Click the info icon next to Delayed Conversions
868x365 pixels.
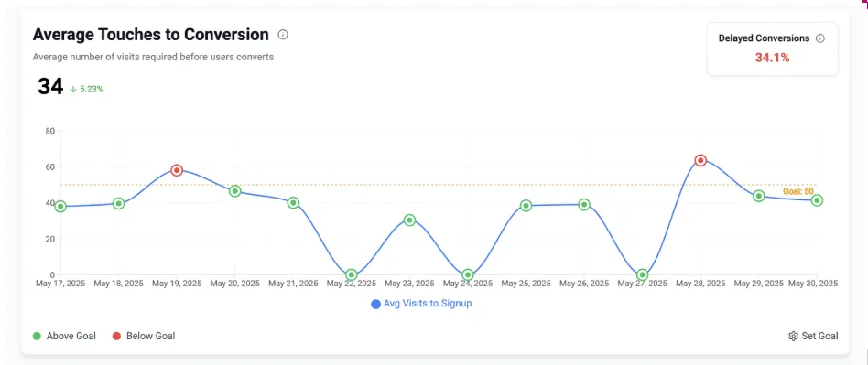coord(820,38)
